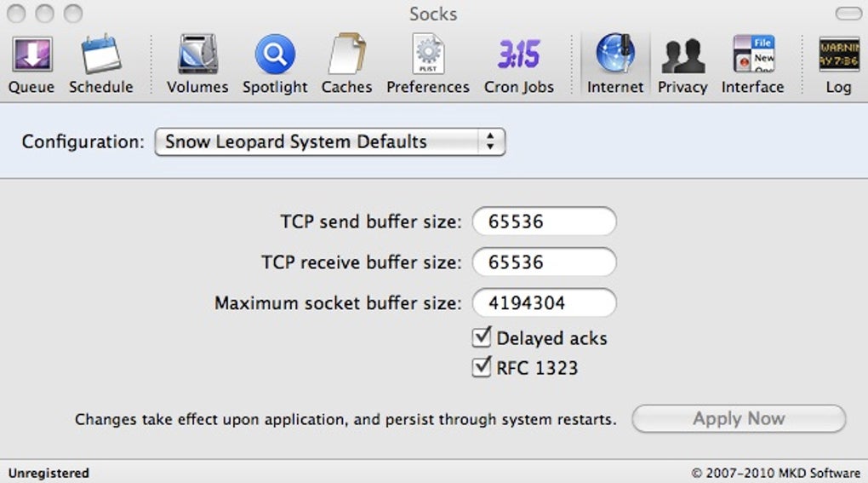Select the Caches icon

click(x=347, y=55)
